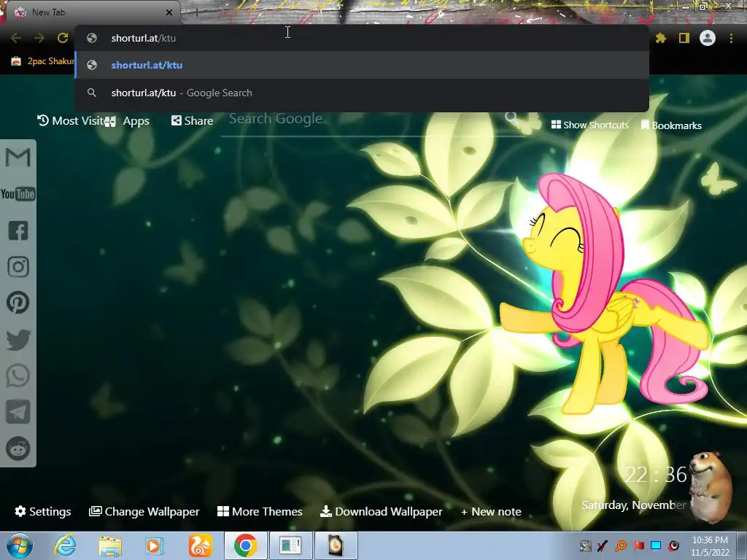Click Download Wallpaper
The width and height of the screenshot is (747, 560).
click(x=381, y=511)
